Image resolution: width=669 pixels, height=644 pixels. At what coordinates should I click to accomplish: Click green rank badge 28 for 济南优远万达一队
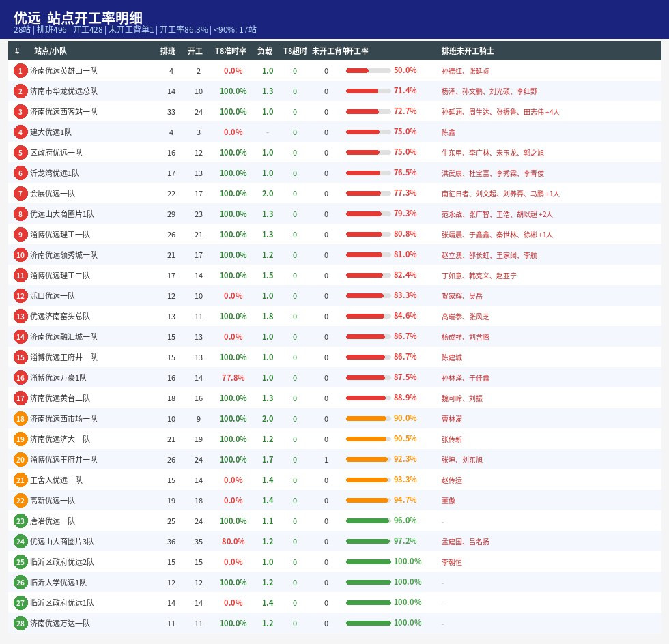coord(20,624)
